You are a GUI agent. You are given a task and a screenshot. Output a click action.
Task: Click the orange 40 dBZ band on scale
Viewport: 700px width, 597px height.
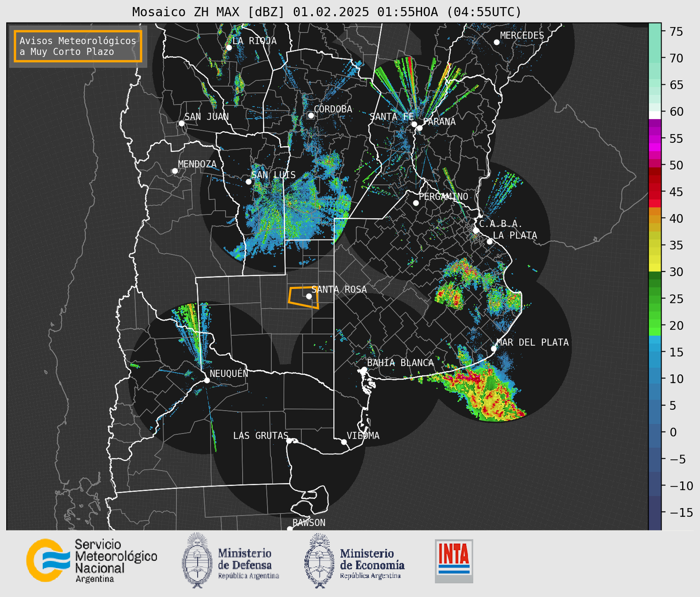click(x=655, y=219)
